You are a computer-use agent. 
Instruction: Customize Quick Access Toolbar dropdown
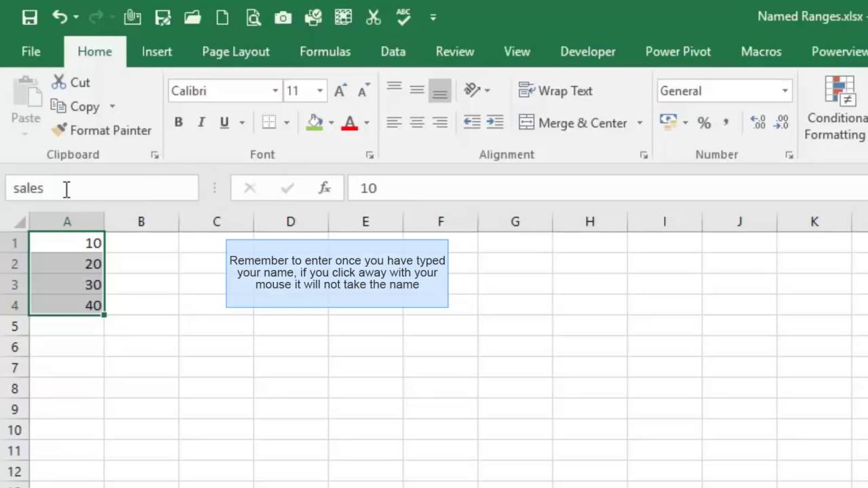433,17
